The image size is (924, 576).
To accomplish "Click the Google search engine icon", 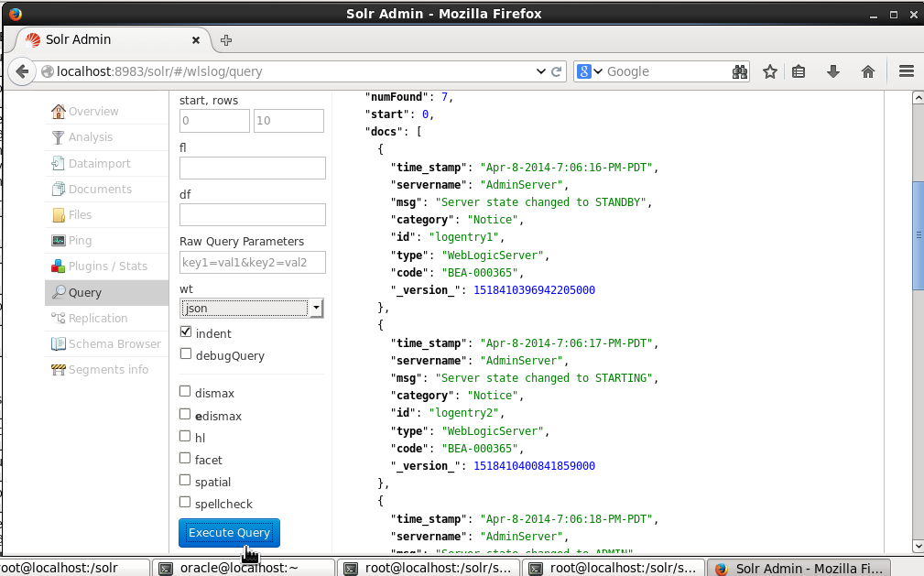I will pos(584,72).
